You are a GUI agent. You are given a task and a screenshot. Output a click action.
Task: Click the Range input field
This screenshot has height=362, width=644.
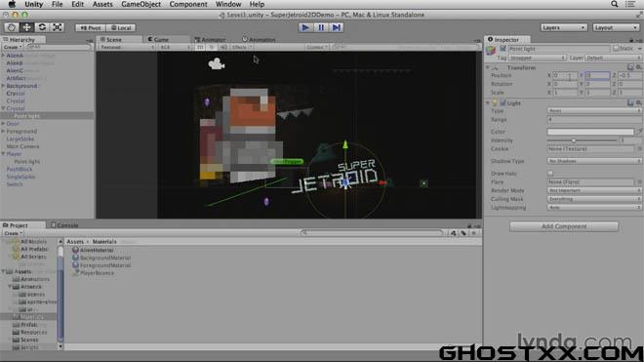click(594, 120)
